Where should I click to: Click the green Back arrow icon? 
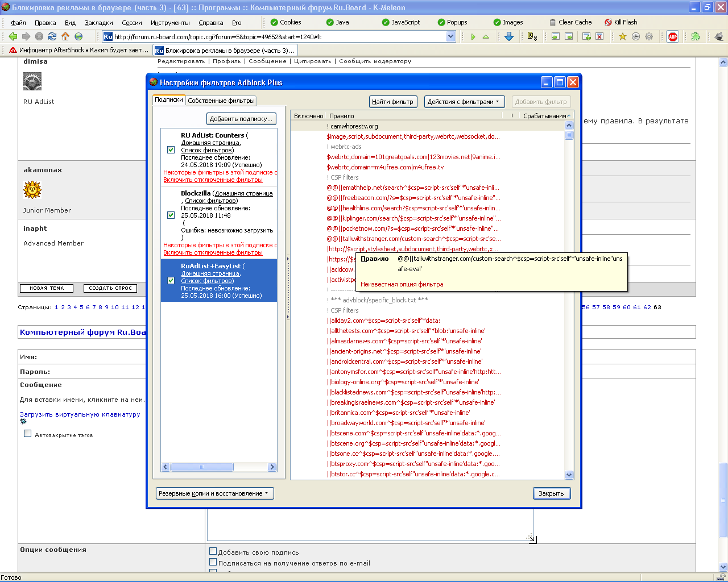pyautogui.click(x=13, y=36)
